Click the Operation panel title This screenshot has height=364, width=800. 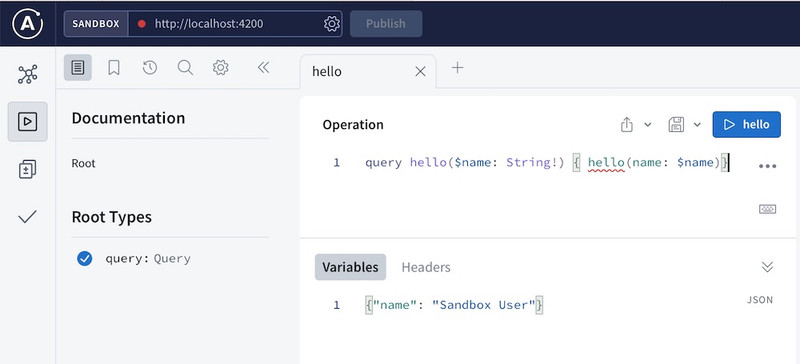(353, 125)
